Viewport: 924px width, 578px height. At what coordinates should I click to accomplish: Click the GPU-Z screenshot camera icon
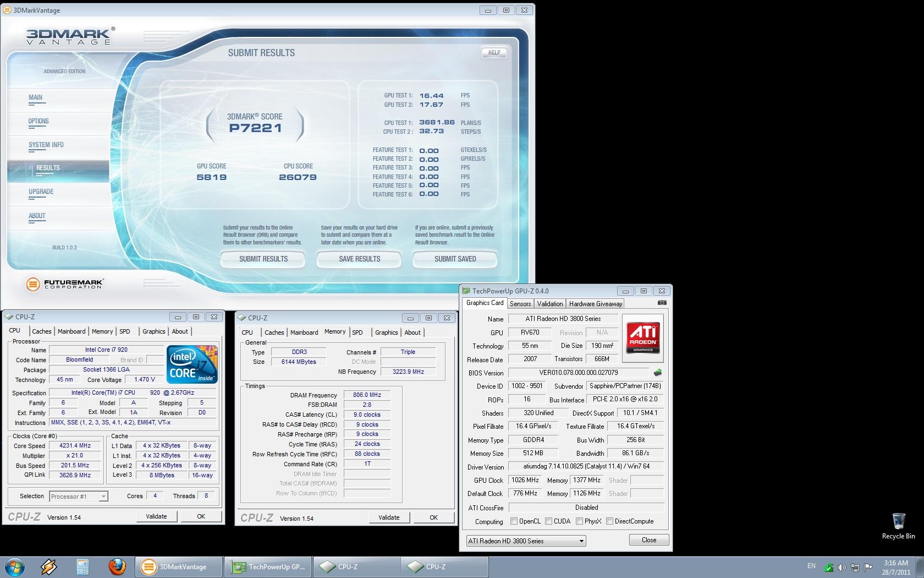(x=662, y=303)
